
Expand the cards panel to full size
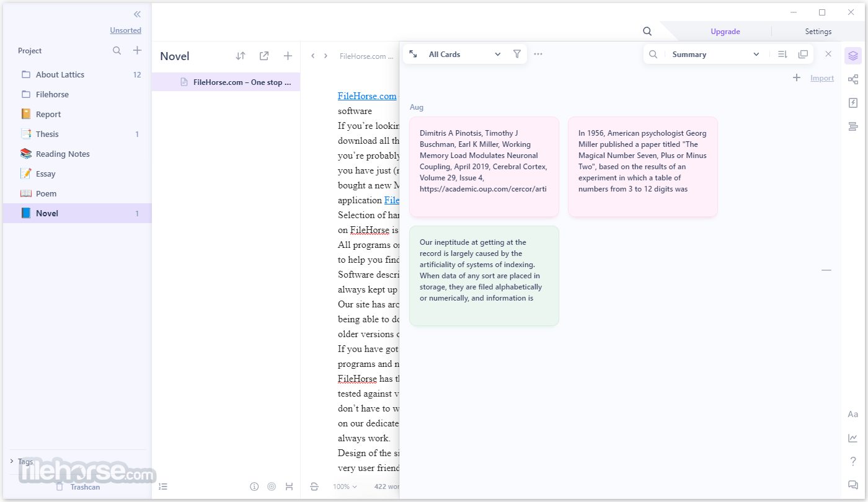point(414,55)
